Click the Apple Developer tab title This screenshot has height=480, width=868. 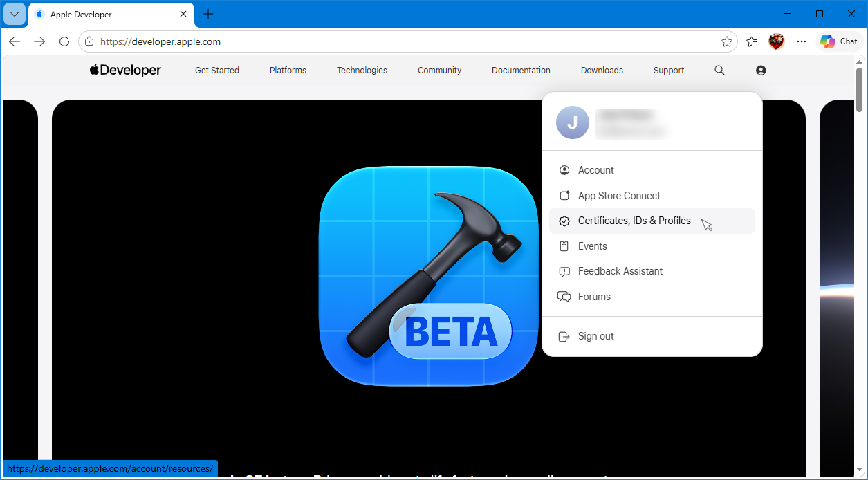pyautogui.click(x=81, y=14)
